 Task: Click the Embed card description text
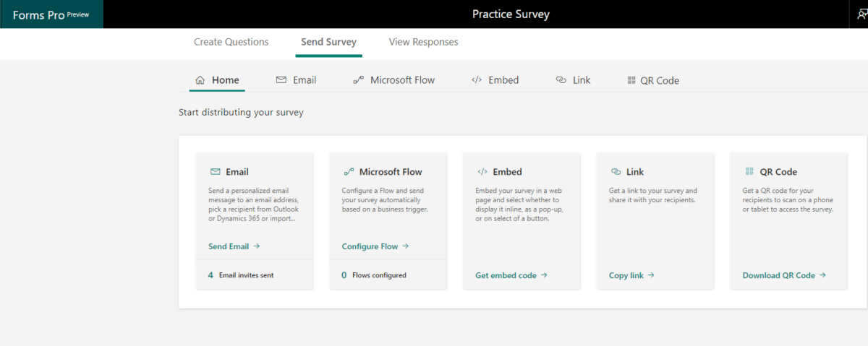click(518, 205)
